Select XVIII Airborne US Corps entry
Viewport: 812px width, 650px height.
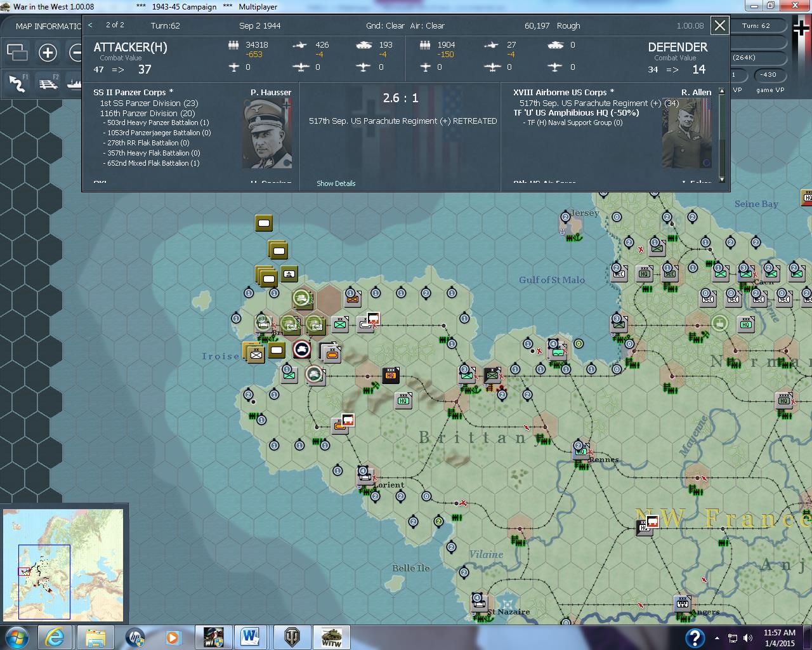tap(564, 93)
